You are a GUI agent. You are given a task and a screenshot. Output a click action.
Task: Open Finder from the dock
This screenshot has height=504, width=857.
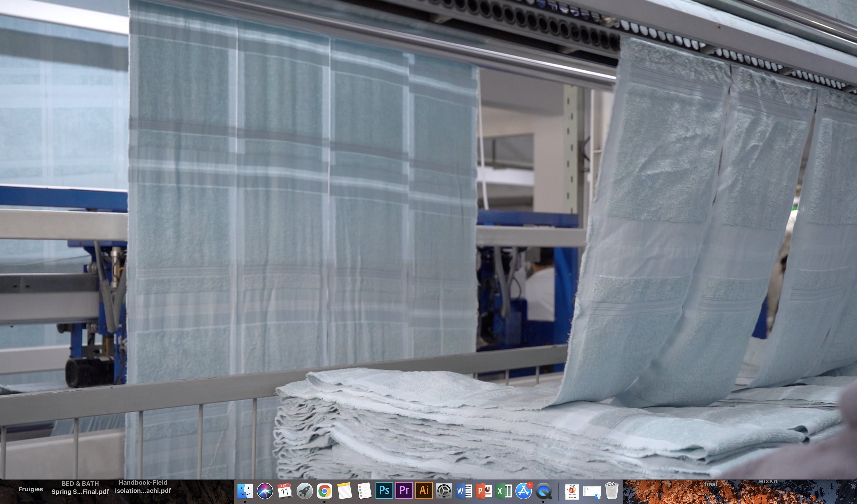tap(245, 491)
